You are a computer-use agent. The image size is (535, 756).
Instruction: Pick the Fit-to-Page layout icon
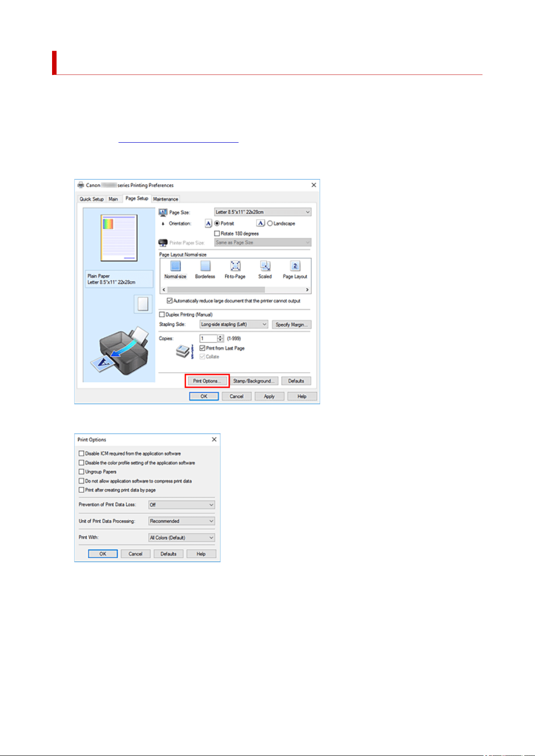(235, 266)
